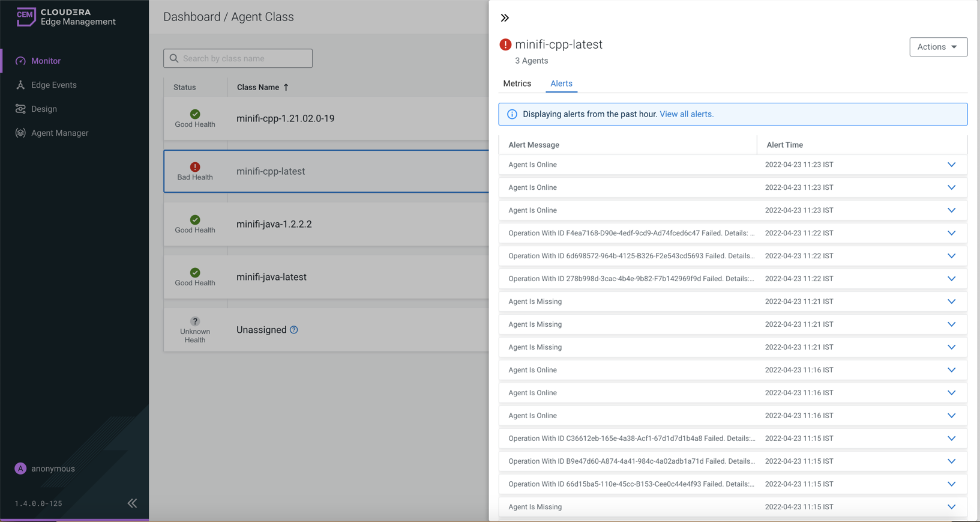The height and width of the screenshot is (522, 980).
Task: Expand the Operation F4ea7168 failed alert
Action: [951, 233]
